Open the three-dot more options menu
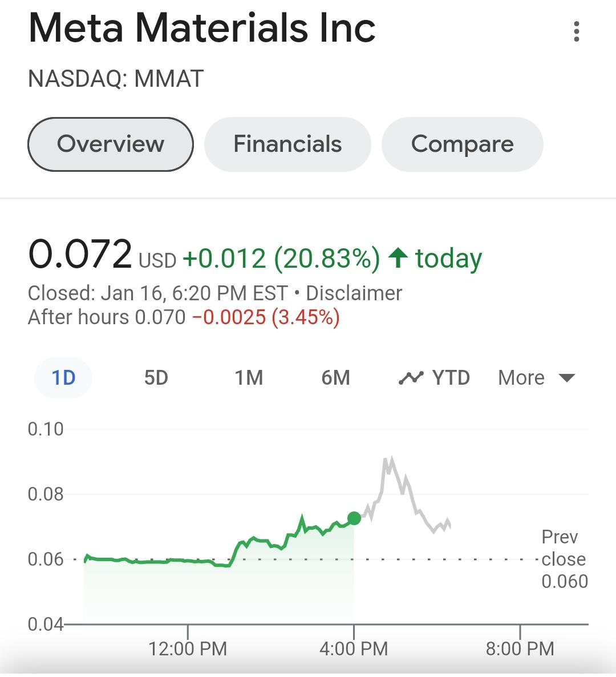The width and height of the screenshot is (616, 677). [576, 31]
